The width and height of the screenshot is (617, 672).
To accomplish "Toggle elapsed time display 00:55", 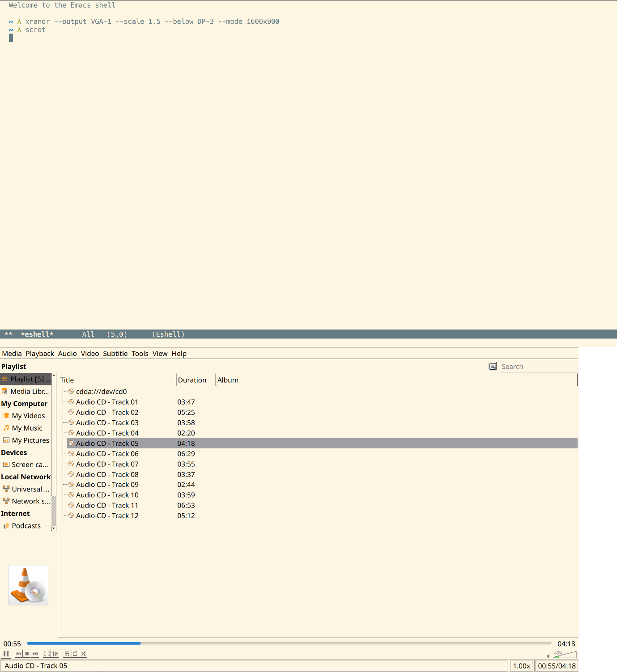I will (12, 644).
